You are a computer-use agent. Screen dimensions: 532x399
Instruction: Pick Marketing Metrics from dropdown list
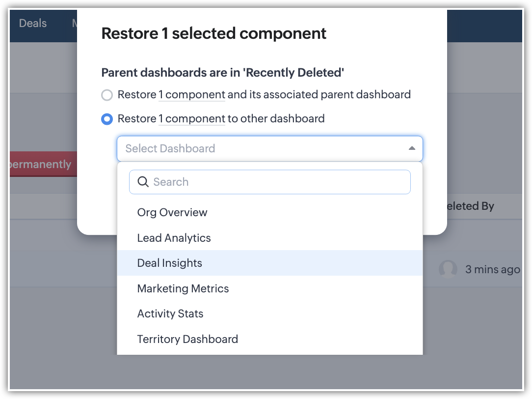pyautogui.click(x=183, y=288)
